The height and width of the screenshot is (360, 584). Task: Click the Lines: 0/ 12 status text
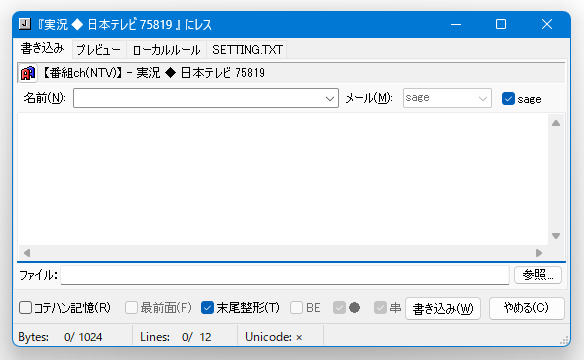click(176, 337)
